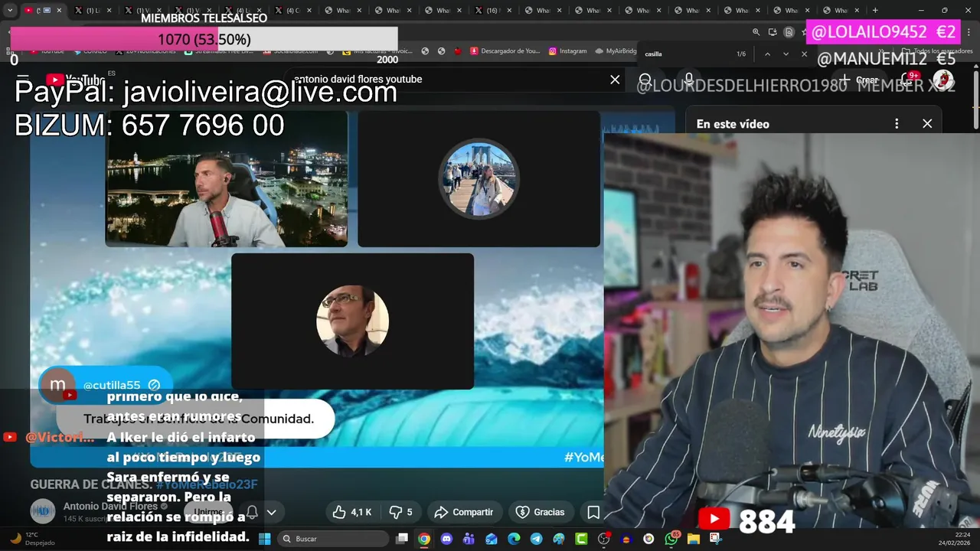Click the Brooklyn Bridge participant avatar in video
The image size is (980, 551).
point(479,179)
